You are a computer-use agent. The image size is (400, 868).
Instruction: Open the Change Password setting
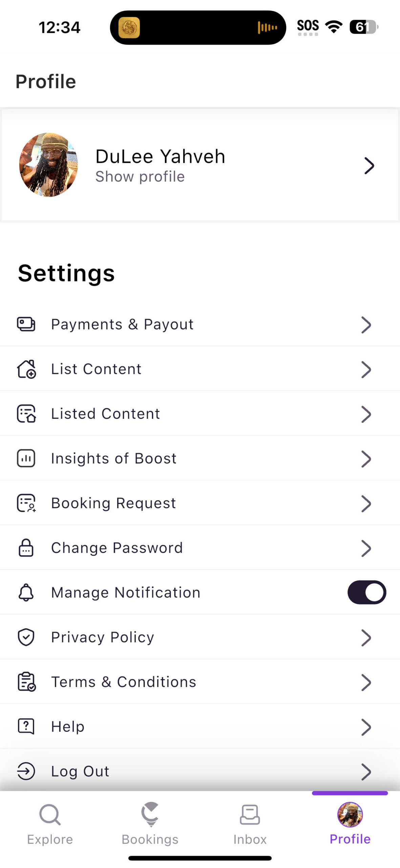click(x=117, y=548)
